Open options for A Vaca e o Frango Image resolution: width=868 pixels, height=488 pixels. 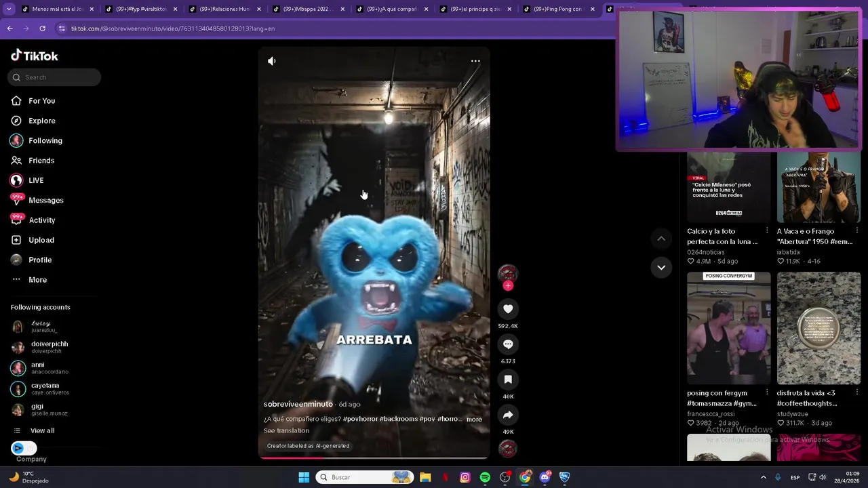pyautogui.click(x=857, y=231)
